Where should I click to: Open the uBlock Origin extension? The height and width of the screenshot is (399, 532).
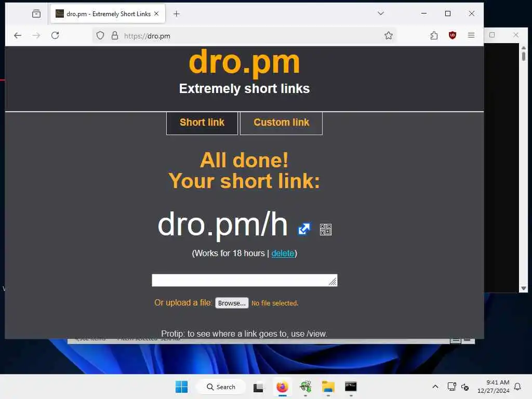click(453, 35)
